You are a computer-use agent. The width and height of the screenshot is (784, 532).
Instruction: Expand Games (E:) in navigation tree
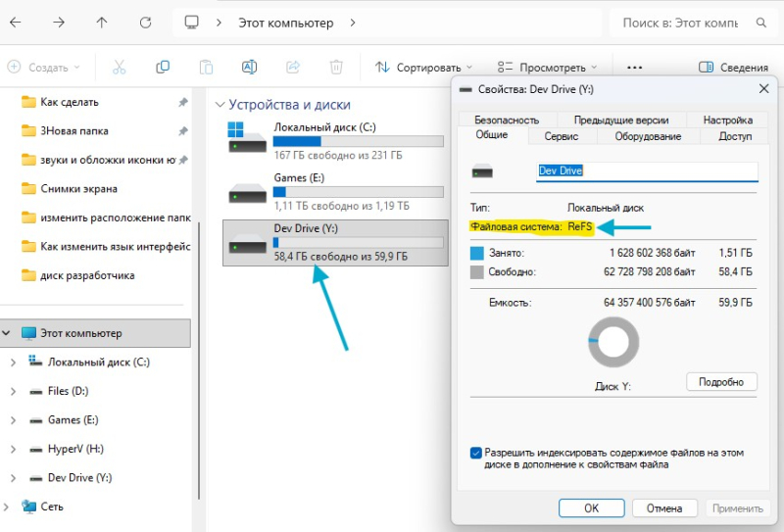pyautogui.click(x=13, y=420)
